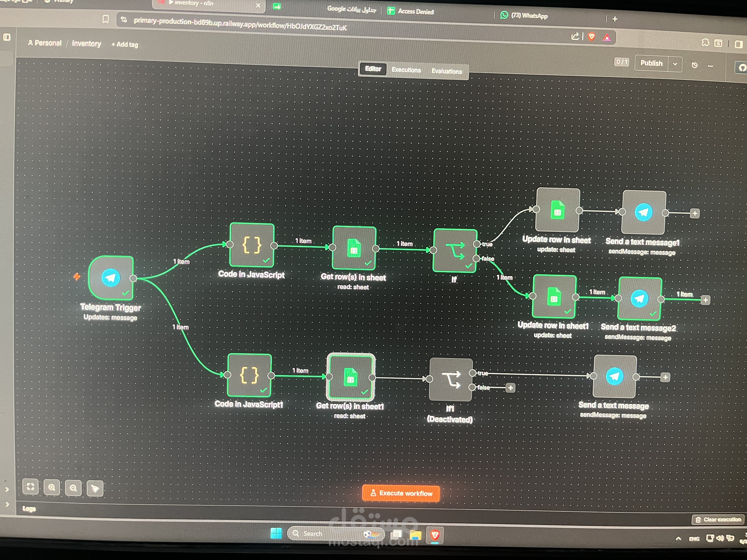Click the Execute workflow button
Image resolution: width=747 pixels, height=560 pixels.
[401, 493]
